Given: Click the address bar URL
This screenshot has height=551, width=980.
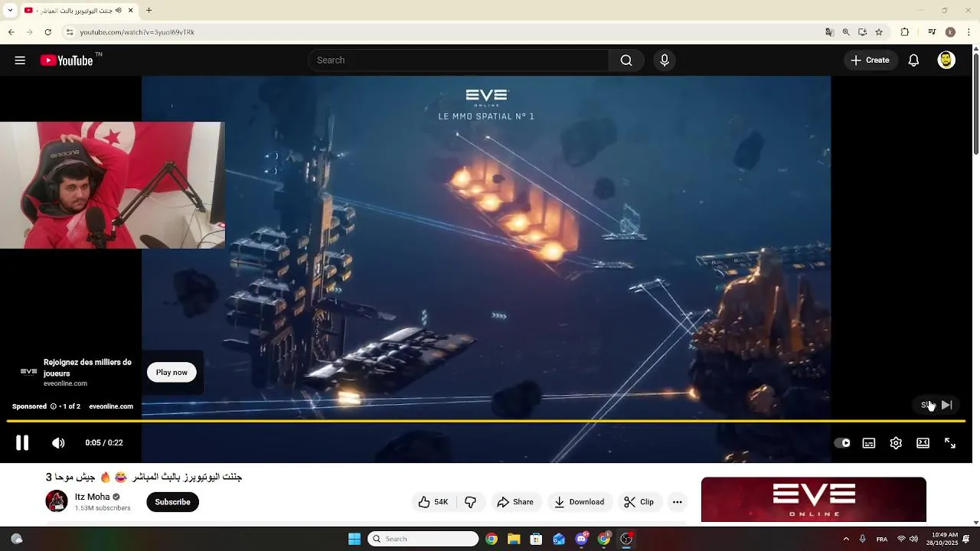Looking at the screenshot, I should (137, 32).
